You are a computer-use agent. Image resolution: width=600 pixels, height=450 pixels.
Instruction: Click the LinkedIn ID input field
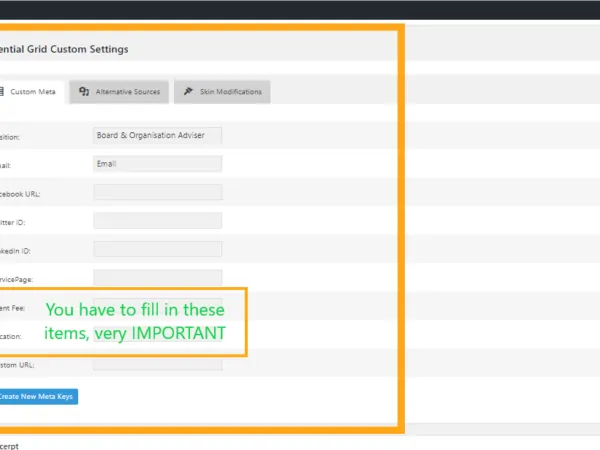(158, 249)
